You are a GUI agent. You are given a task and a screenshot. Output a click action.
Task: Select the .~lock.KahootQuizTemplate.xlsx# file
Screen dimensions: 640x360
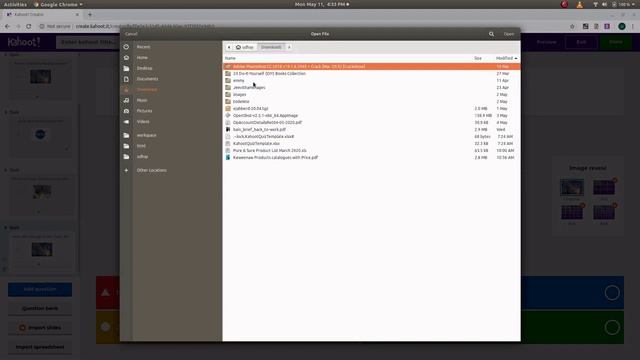click(x=371, y=136)
